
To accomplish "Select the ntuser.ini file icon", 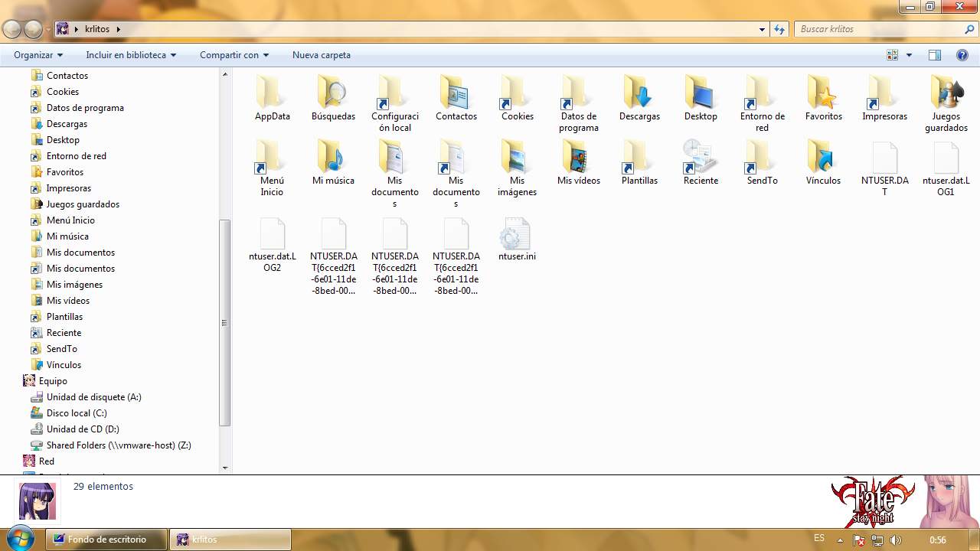I will 517,234.
